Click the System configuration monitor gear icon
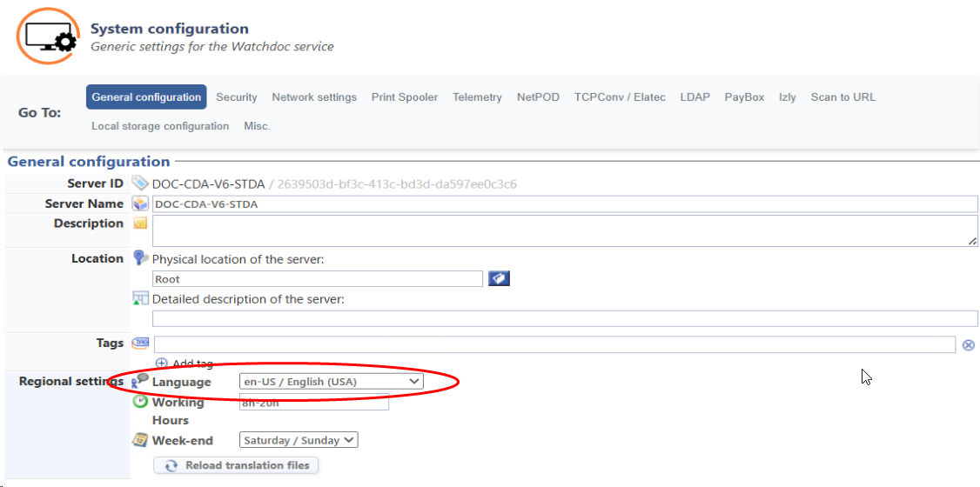This screenshot has width=980, height=487. [48, 36]
